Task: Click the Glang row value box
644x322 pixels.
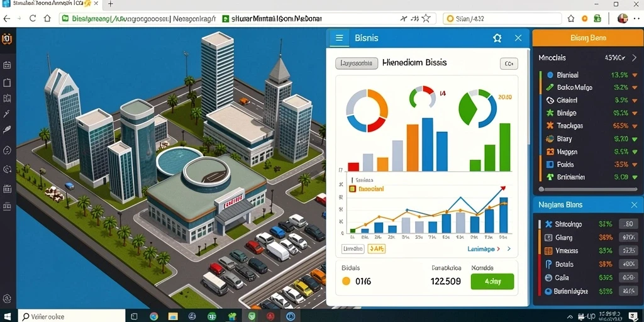Action: point(628,237)
